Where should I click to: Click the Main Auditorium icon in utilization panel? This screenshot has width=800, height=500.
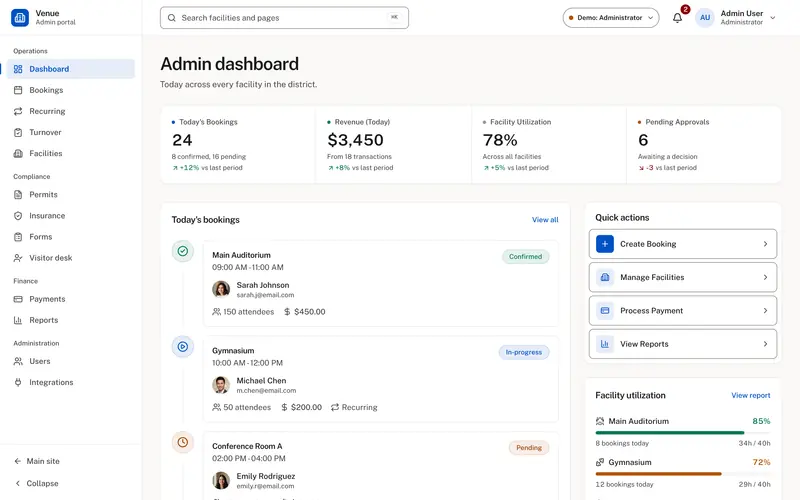[600, 421]
